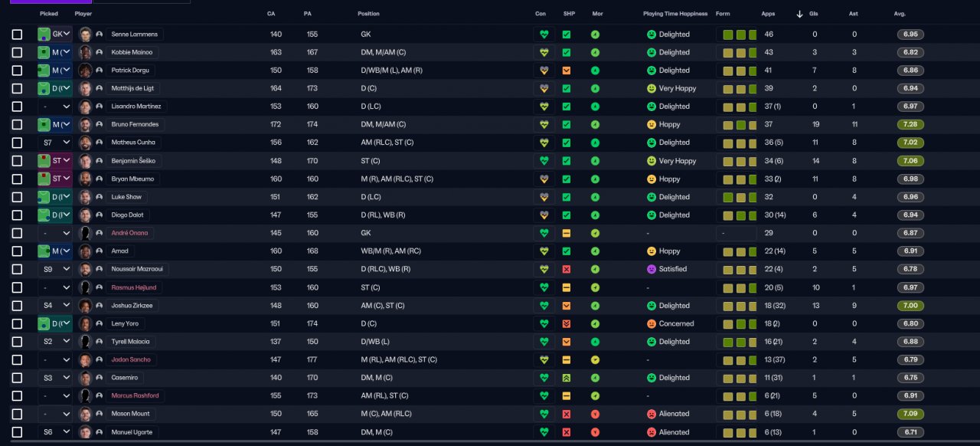This screenshot has height=446, width=980.
Task: Tick the checkbox for Matthijs de Ligt
Action: tap(17, 88)
